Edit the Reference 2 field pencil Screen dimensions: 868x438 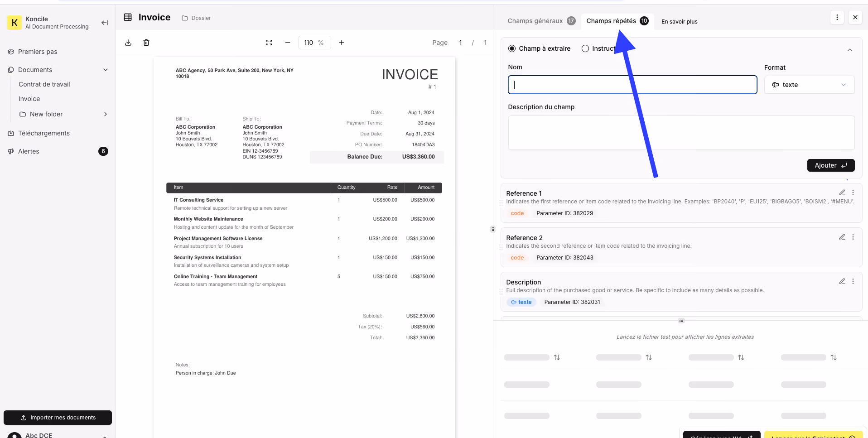tap(842, 237)
